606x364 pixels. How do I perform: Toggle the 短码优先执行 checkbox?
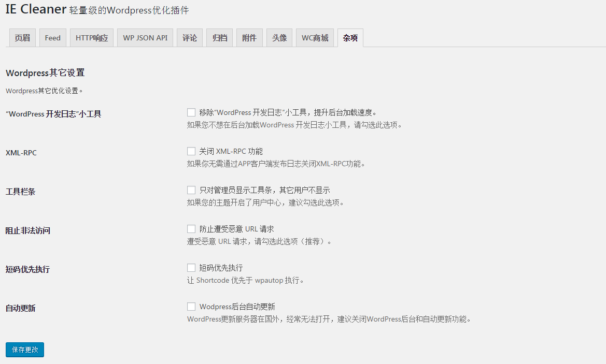coord(191,268)
